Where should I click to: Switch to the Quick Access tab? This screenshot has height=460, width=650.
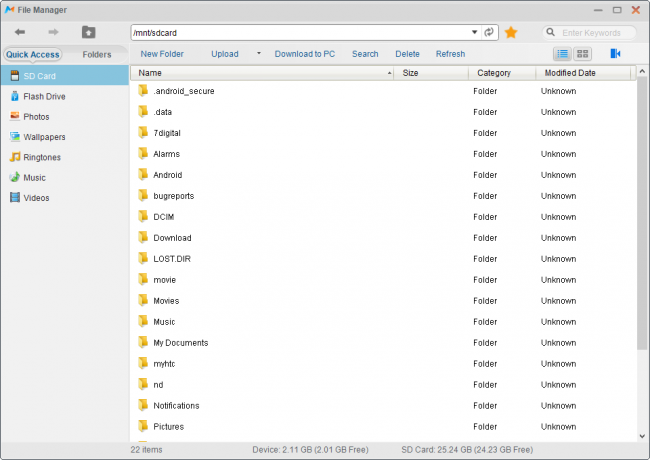point(33,55)
